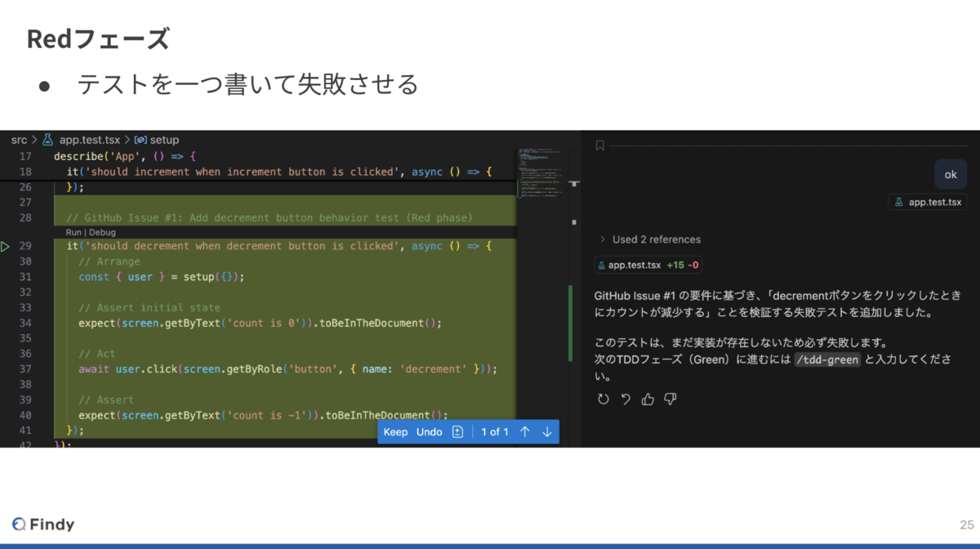Toggle acceptance of the change with Keep
The width and height of the screenshot is (980, 549).
coord(395,431)
